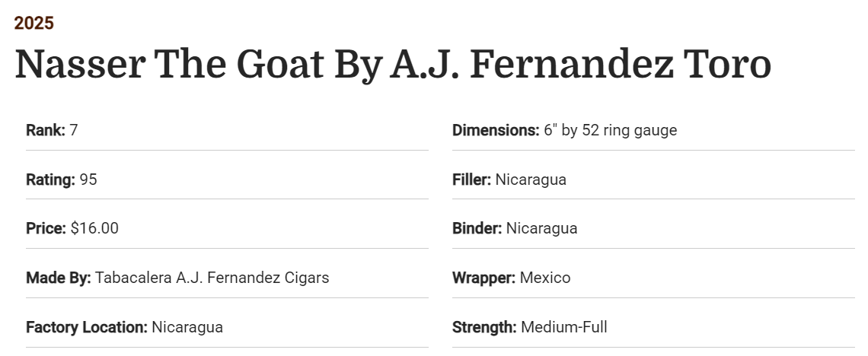Click the 2025 year label
Image resolution: width=868 pixels, height=356 pixels.
[x=34, y=24]
